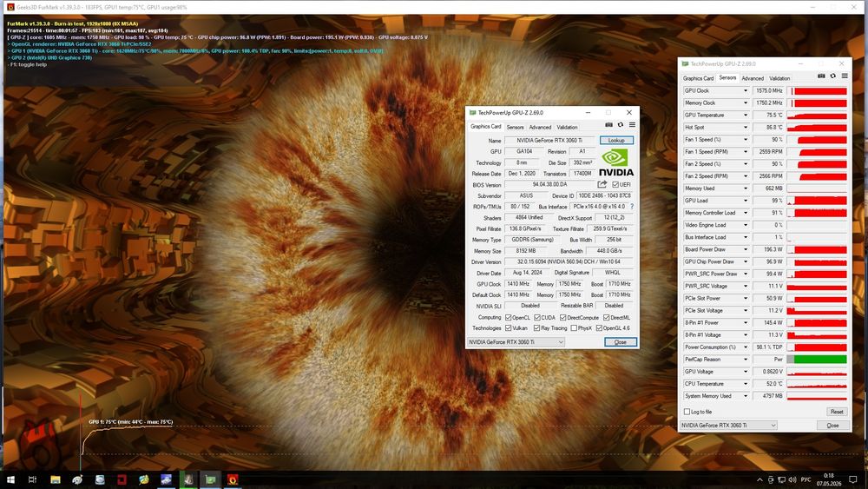Open the hamburger menu in the Sensors window
Image resolution: width=868 pixels, height=489 pixels.
[845, 76]
